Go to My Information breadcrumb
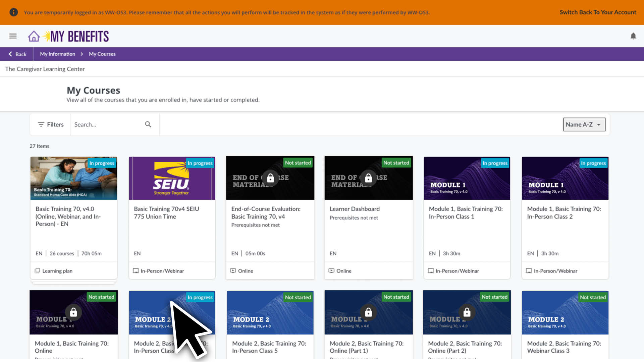Viewport: 644px width, 362px height. [x=57, y=54]
